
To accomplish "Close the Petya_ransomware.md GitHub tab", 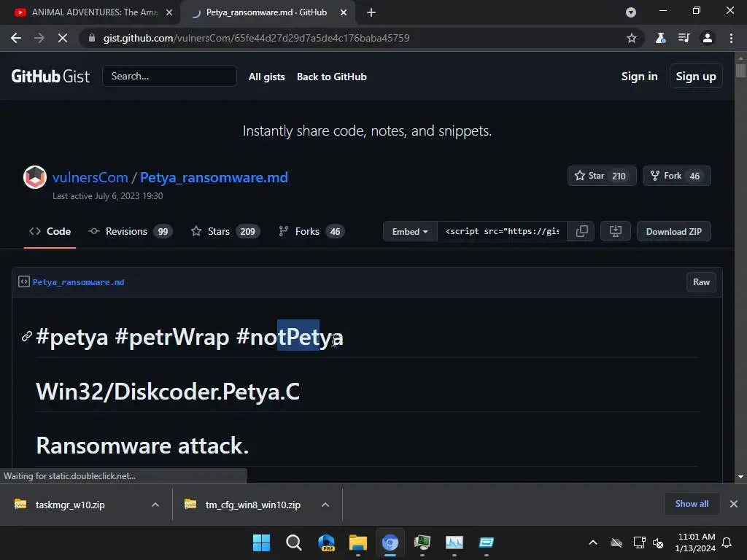I will pyautogui.click(x=344, y=12).
